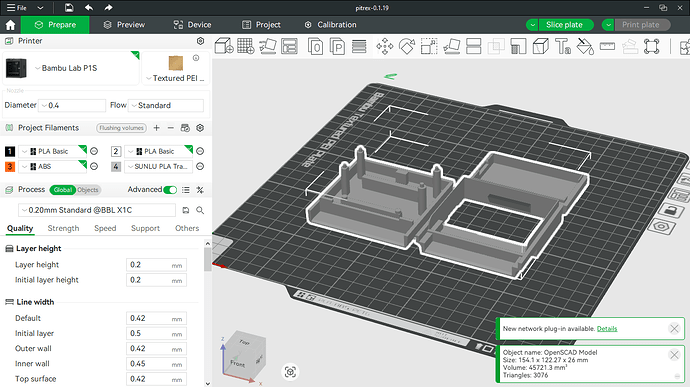
Task: Click the orange filament 3 color swatch
Action: pos(10,166)
